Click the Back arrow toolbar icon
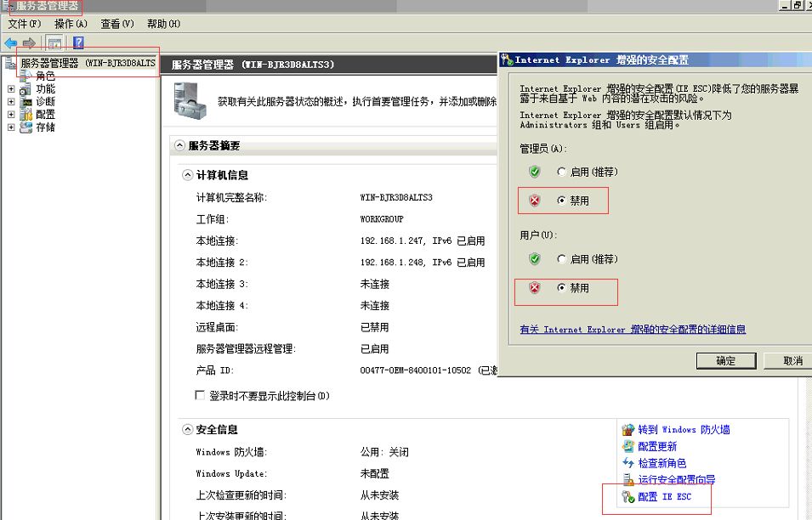This screenshot has height=520, width=812. [x=11, y=42]
